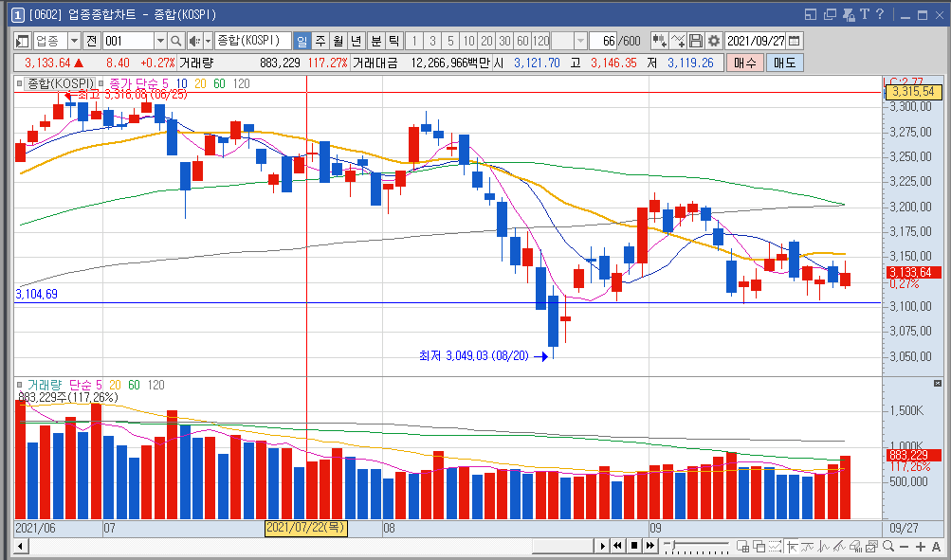
Task: Open help with the question mark icon
Action: (880, 14)
